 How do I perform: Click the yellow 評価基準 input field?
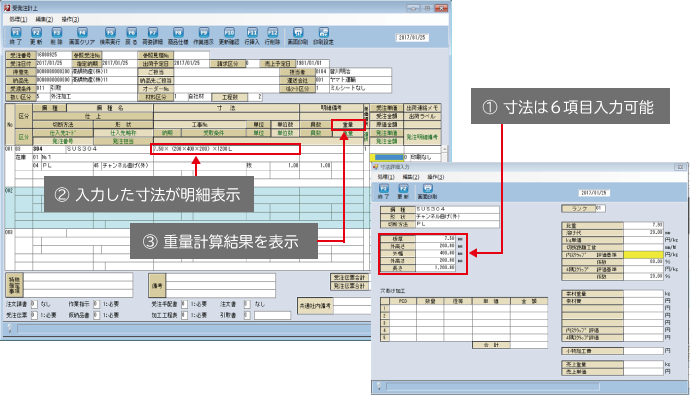tap(643, 255)
